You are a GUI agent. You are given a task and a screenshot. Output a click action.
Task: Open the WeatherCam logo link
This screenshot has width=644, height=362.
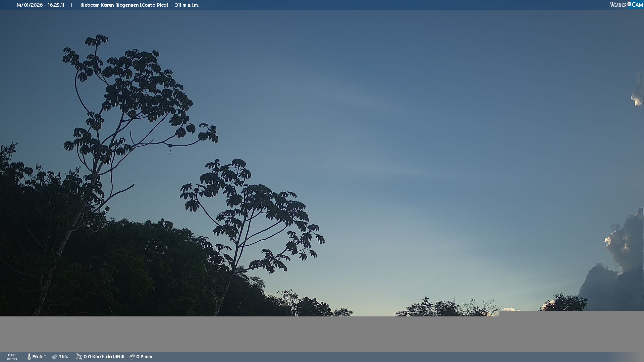click(626, 5)
